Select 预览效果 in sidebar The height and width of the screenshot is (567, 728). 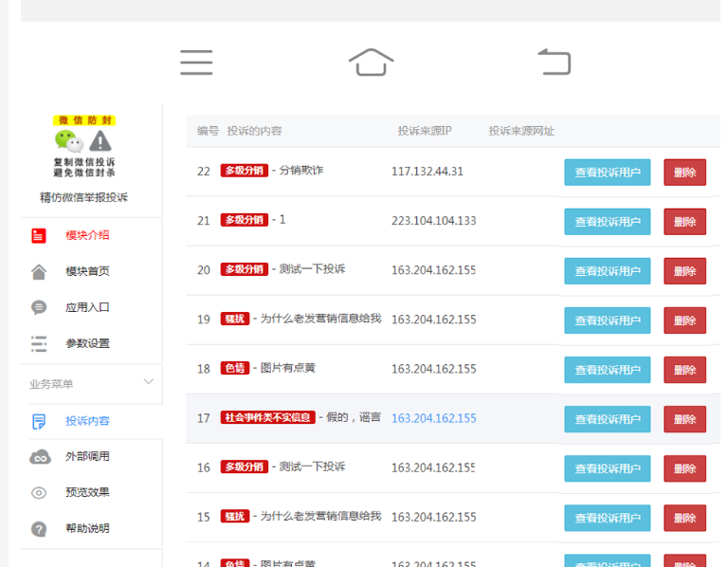tap(87, 492)
